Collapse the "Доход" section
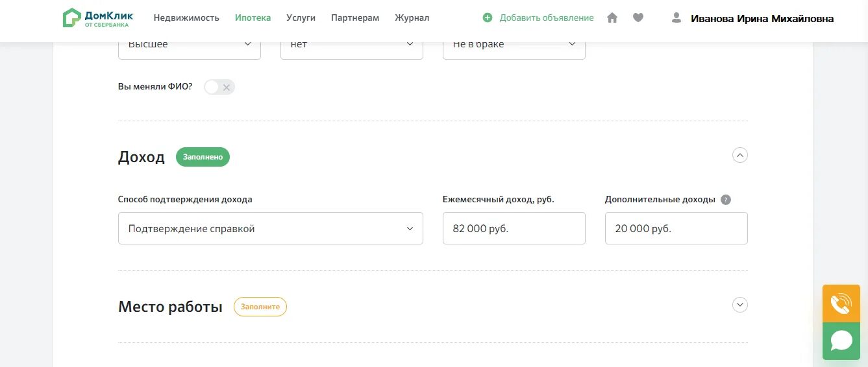 739,156
